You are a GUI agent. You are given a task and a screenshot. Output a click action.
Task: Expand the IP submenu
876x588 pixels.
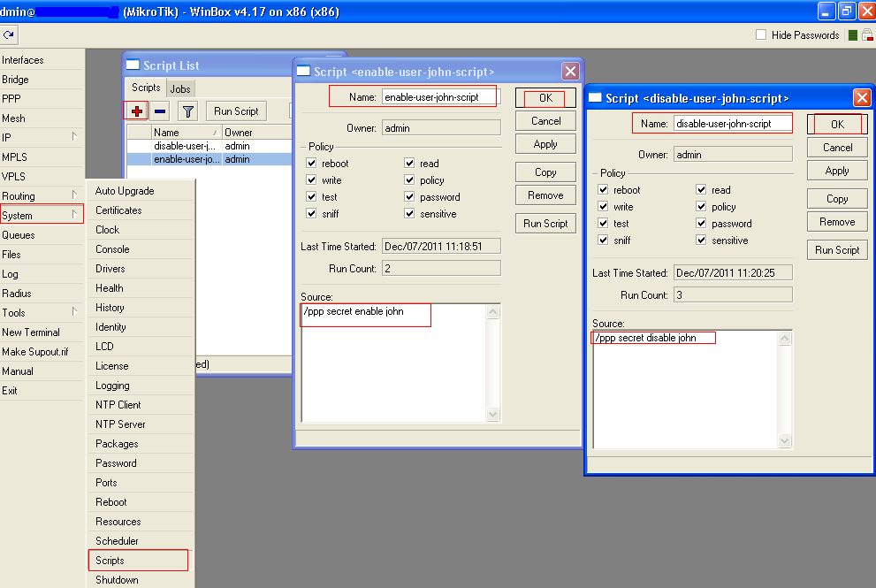click(x=74, y=137)
